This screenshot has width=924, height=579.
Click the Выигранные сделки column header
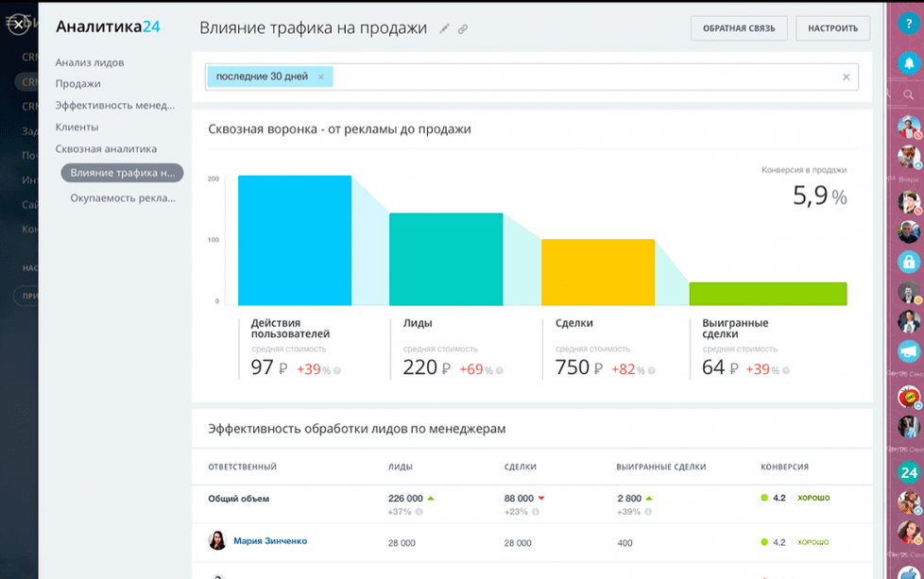coord(661,468)
